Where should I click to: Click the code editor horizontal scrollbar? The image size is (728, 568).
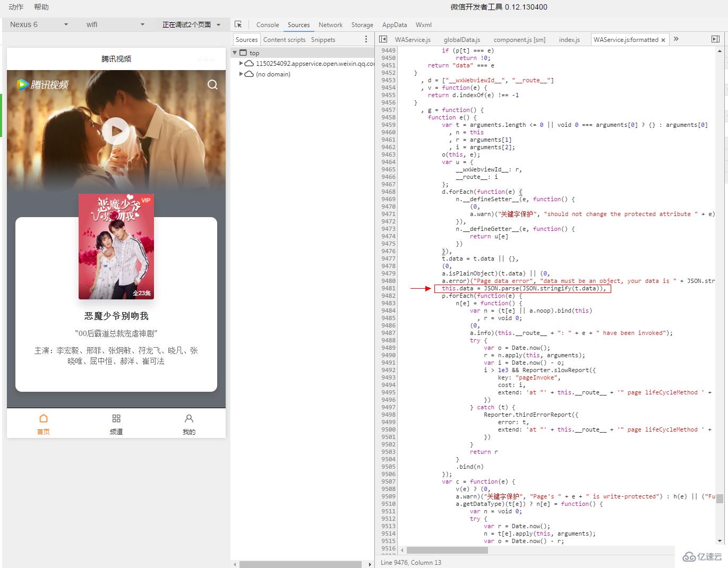pyautogui.click(x=447, y=550)
